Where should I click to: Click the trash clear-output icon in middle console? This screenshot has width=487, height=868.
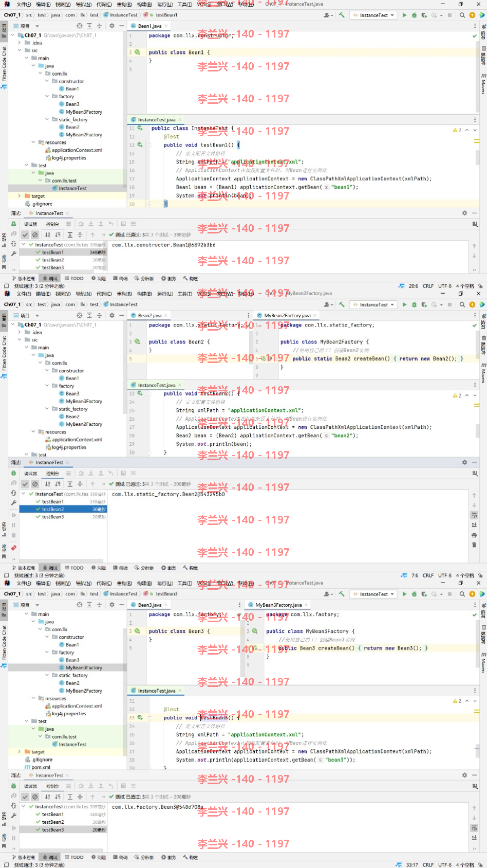474,545
